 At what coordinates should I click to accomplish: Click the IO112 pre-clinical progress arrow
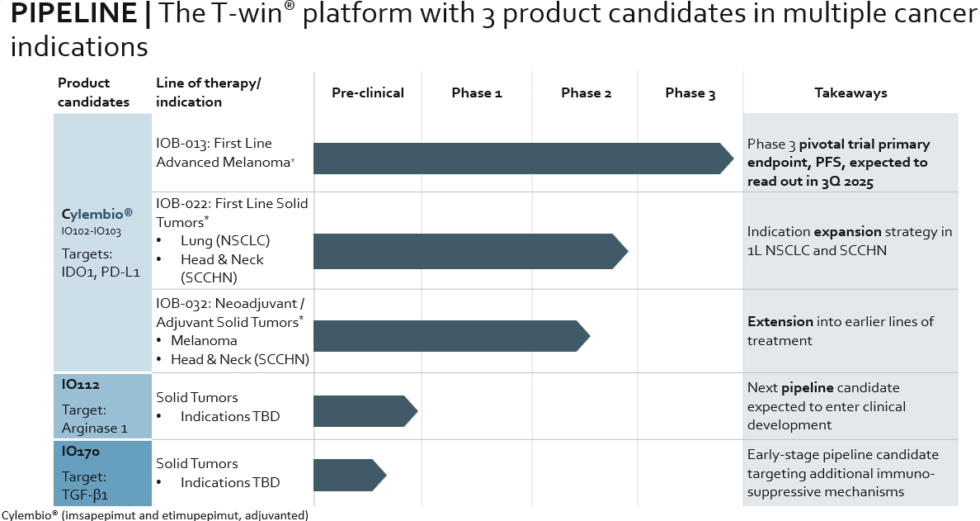click(364, 411)
